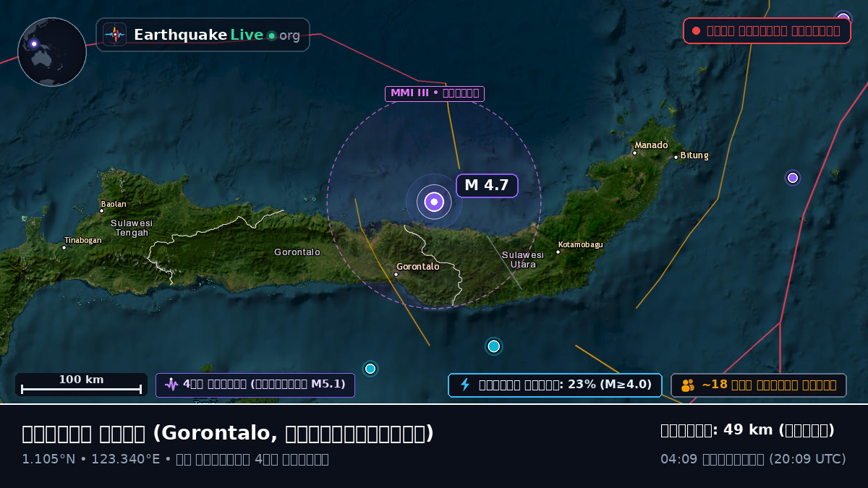Click the "~18" population exposure text

click(715, 385)
